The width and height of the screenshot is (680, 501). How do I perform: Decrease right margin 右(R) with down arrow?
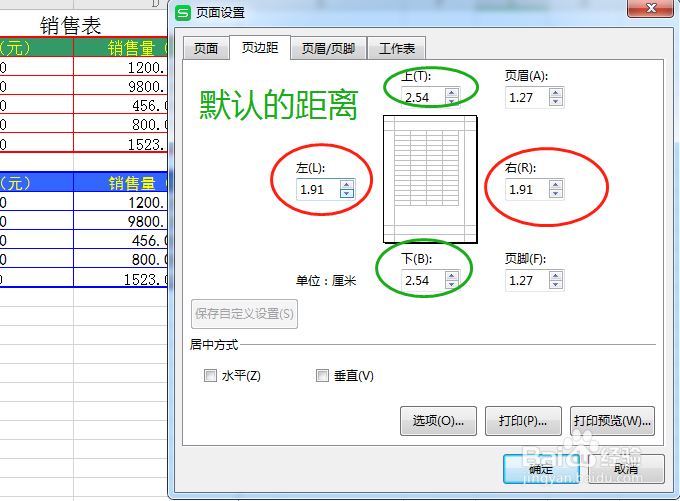[556, 193]
